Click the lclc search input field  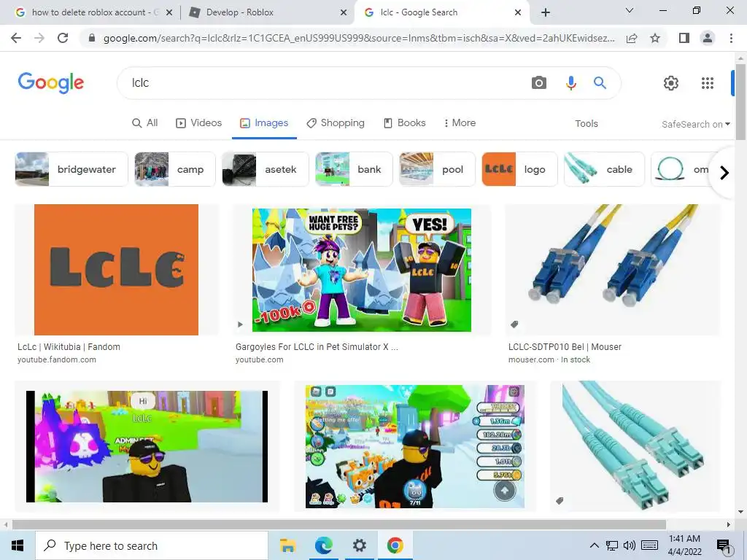pos(324,83)
